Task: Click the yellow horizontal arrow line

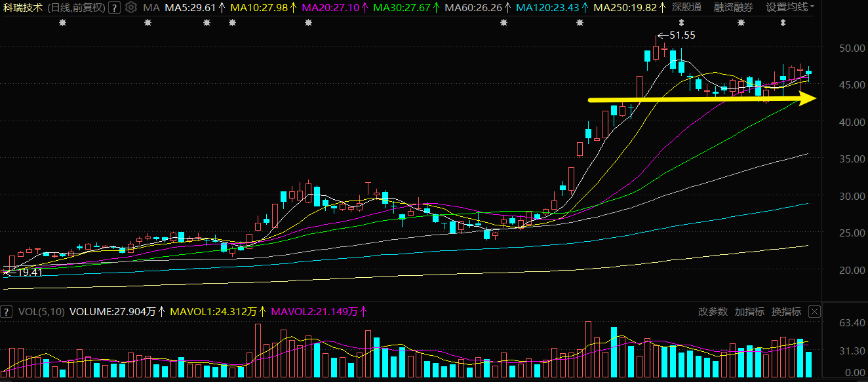Action: [x=701, y=100]
